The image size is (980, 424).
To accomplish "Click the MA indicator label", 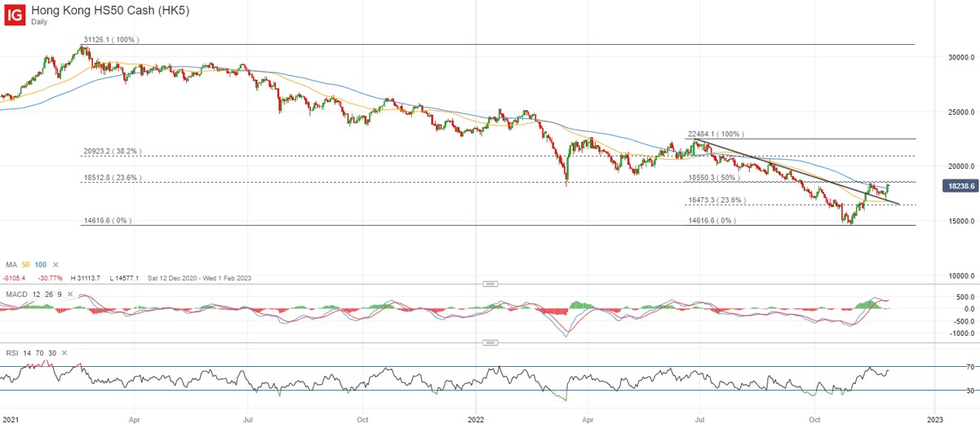I will 11,264.
